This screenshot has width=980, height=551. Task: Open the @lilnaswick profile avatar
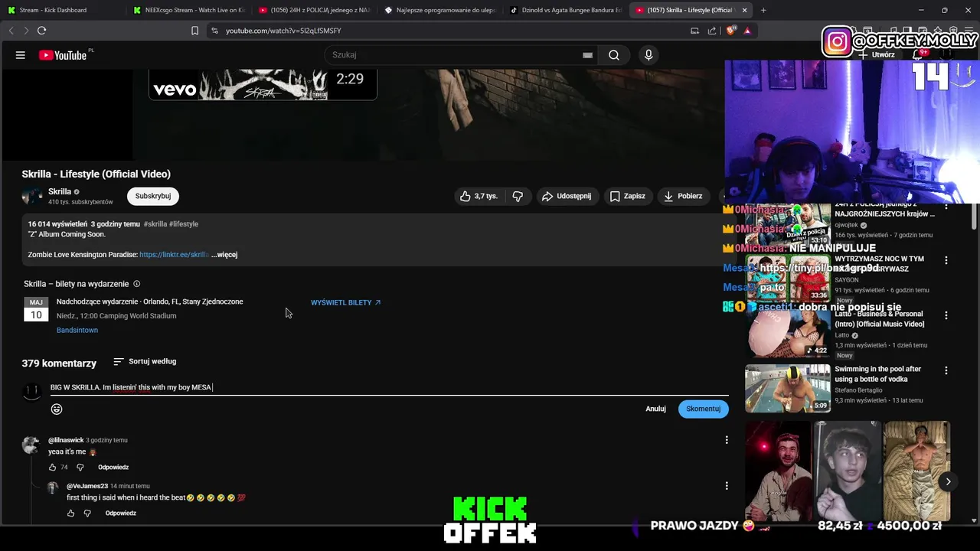tap(31, 445)
